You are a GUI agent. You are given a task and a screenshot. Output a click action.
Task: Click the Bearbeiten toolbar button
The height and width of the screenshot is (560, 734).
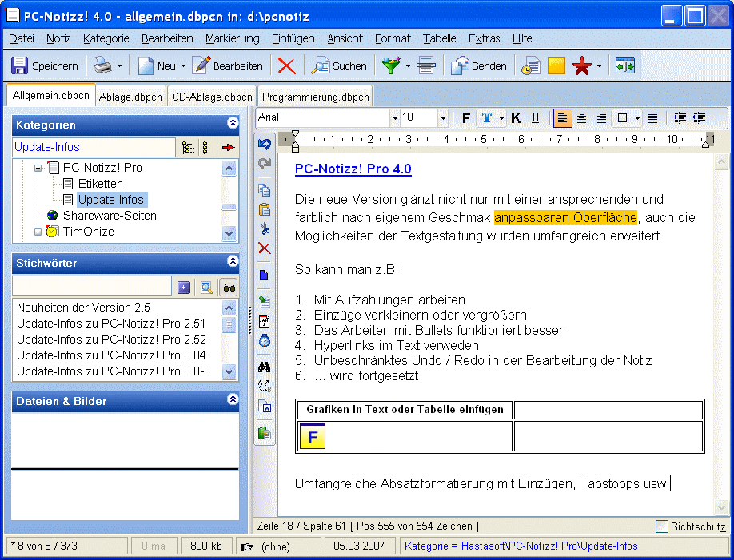pyautogui.click(x=229, y=66)
